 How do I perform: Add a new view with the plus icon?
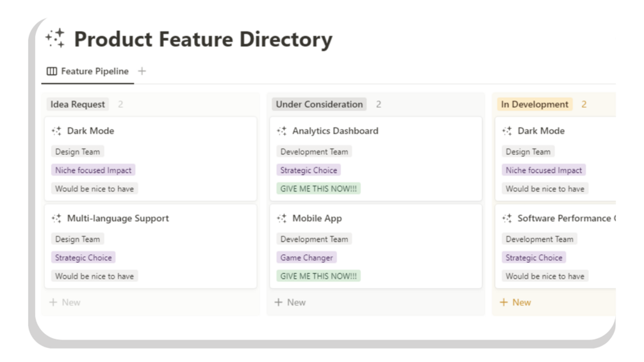(142, 71)
